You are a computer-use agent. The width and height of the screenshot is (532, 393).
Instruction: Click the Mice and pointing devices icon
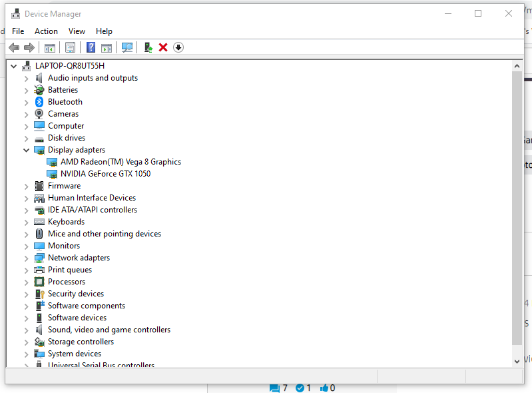tap(39, 234)
